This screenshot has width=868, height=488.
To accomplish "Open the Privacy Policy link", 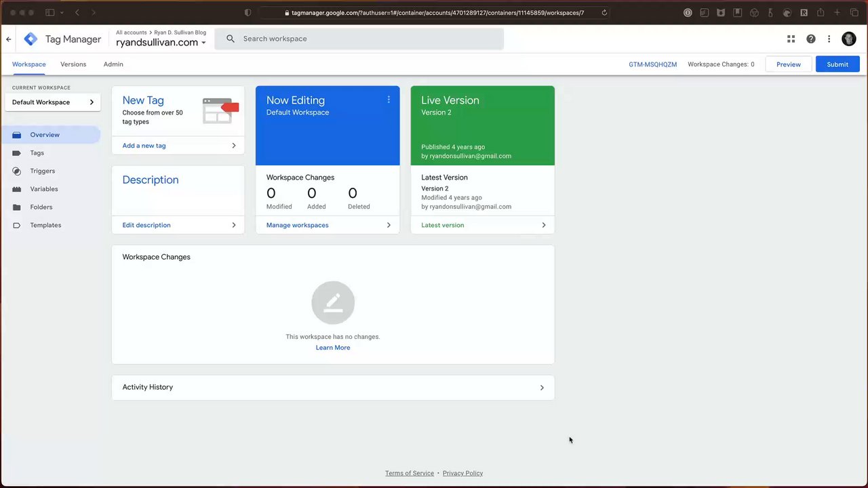I will (462, 473).
